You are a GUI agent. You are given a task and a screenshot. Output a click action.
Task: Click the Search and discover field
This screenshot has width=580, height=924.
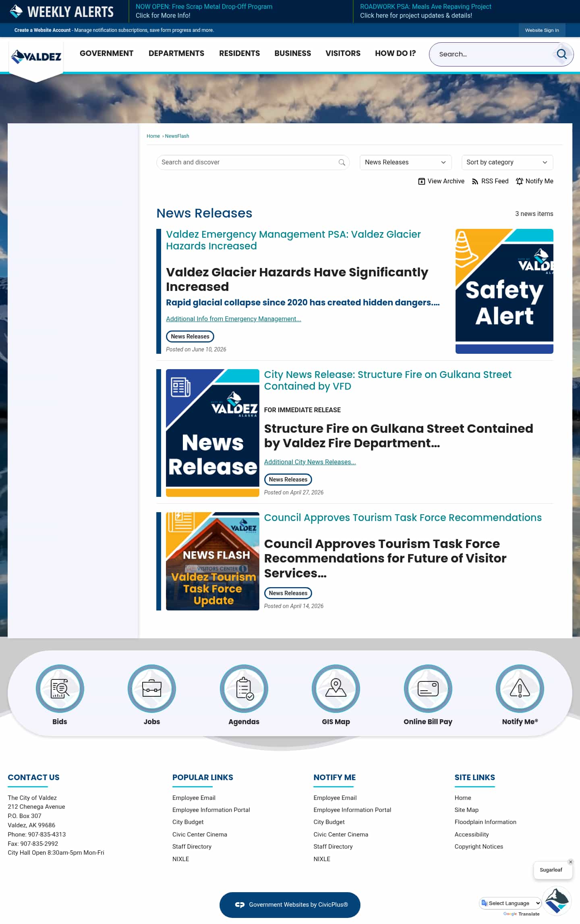(x=253, y=162)
